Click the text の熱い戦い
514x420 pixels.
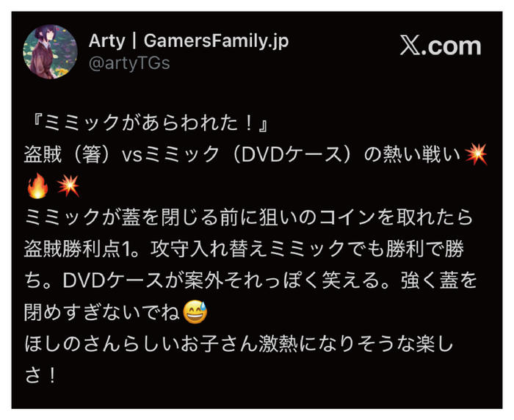coord(413,154)
